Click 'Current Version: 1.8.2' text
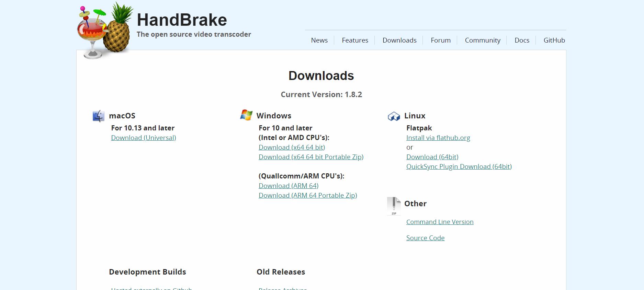 [321, 94]
